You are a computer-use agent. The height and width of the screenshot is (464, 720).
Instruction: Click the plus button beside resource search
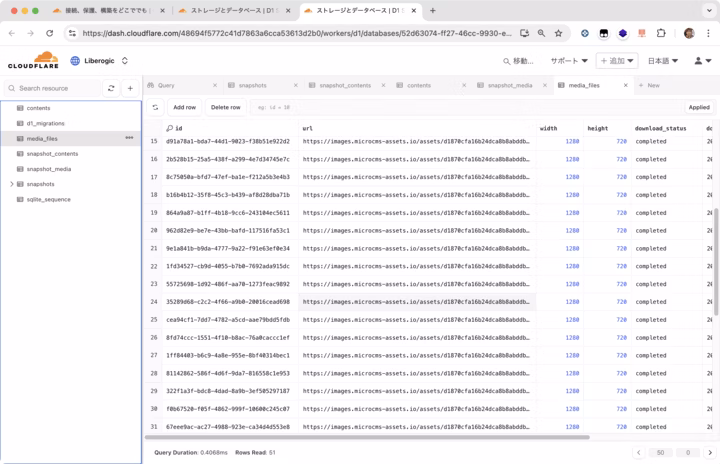click(x=130, y=88)
